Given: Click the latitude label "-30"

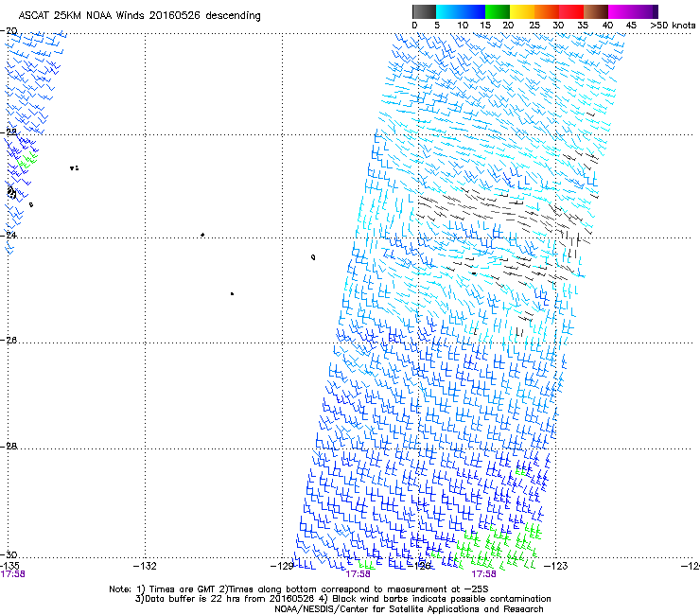Looking at the screenshot, I should click(9, 554).
